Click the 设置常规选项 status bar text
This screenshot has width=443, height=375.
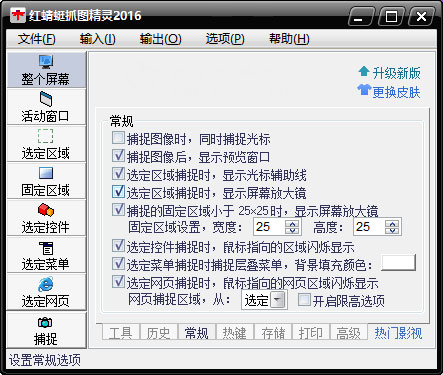point(45,360)
